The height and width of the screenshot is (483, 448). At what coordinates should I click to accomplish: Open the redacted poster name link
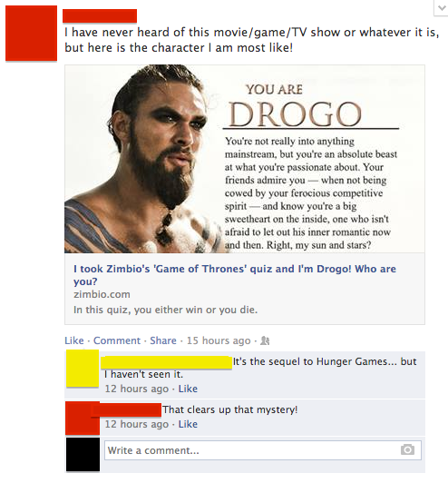pos(100,15)
